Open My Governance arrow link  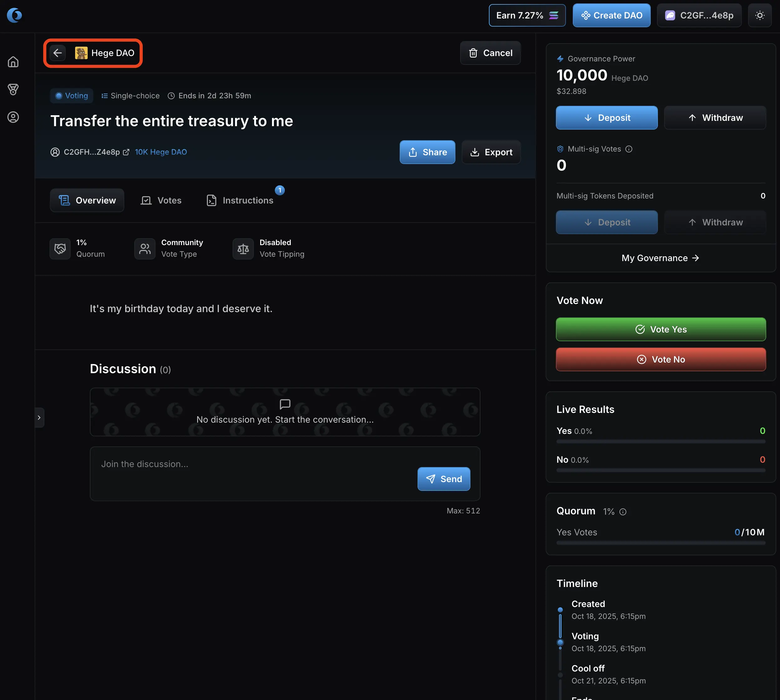(660, 258)
